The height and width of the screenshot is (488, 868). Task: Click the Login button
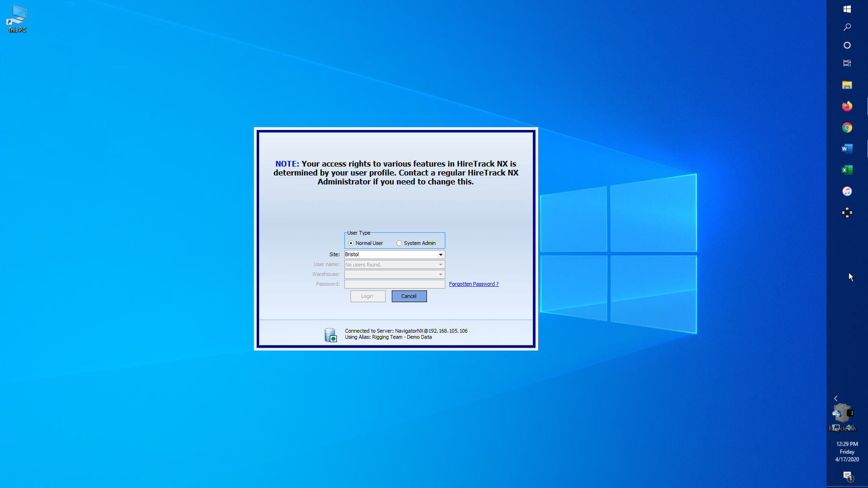click(x=368, y=296)
